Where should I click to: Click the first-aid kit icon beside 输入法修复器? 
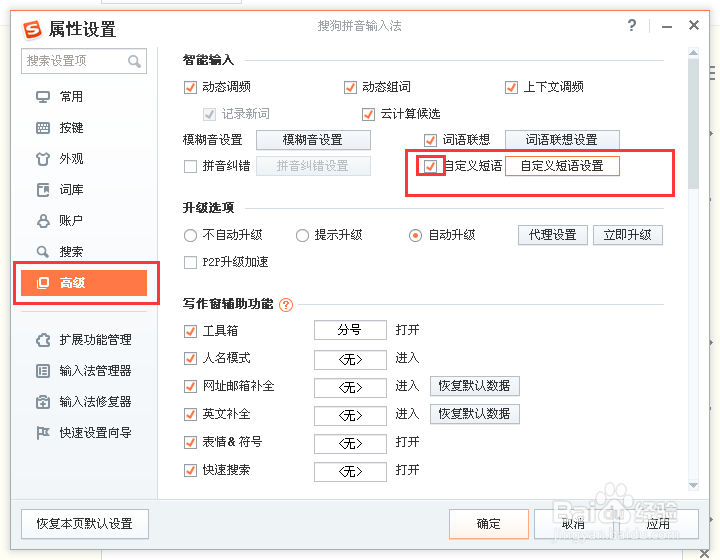click(43, 402)
